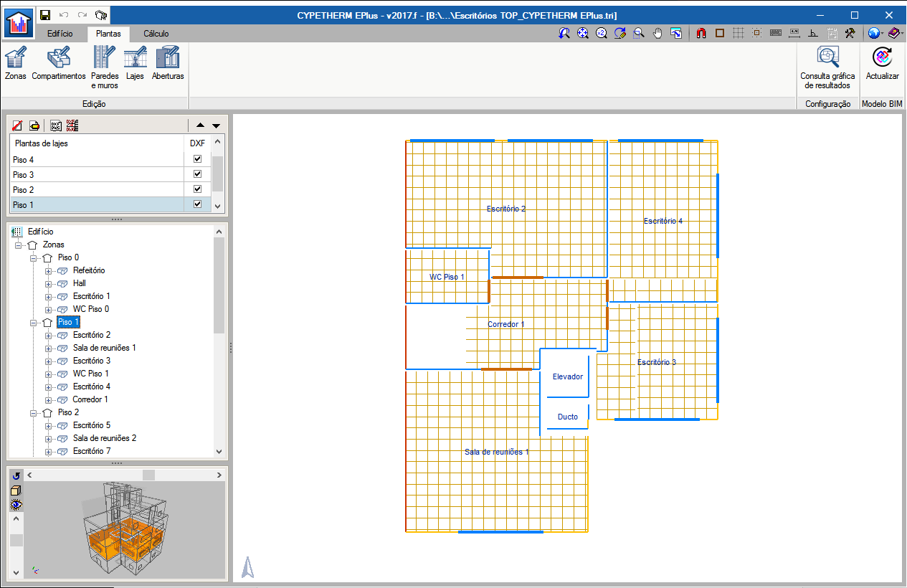Uncheck DXF checkbox for Piso 3

tap(198, 174)
